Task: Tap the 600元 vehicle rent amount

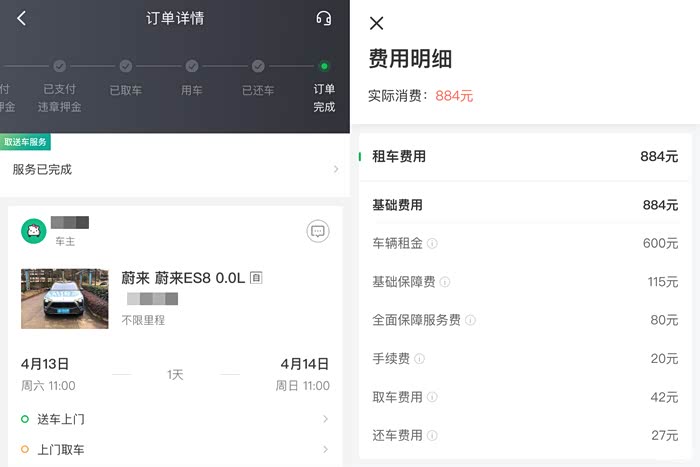Action: 660,243
